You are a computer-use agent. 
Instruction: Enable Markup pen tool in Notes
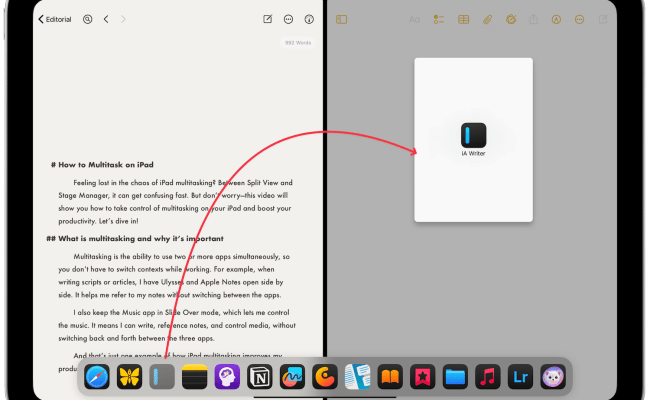point(556,19)
